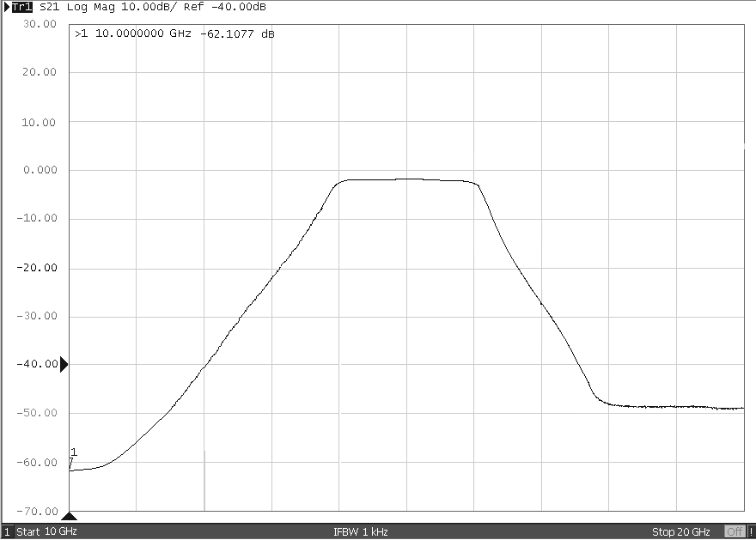Viewport: 756px width, 540px height.
Task: Click the reference level arrow at -40.00
Action: [x=64, y=365]
